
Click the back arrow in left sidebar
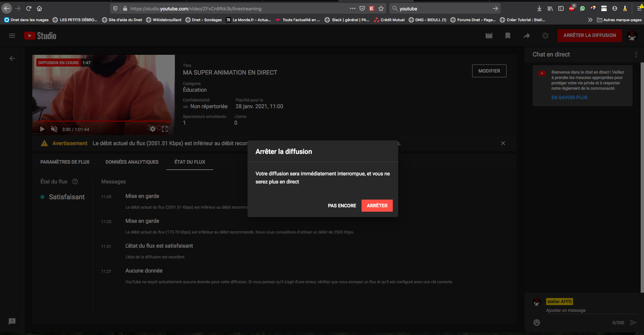[12, 58]
